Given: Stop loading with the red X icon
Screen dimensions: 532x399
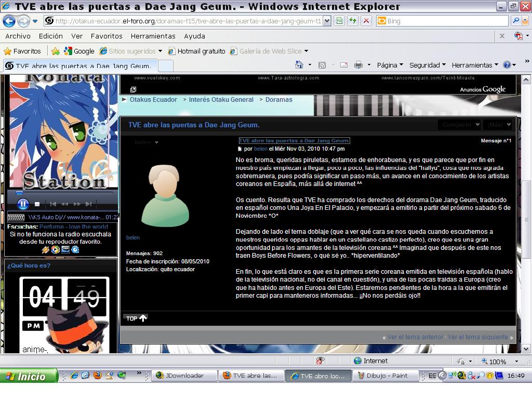Looking at the screenshot, I should tap(366, 21).
